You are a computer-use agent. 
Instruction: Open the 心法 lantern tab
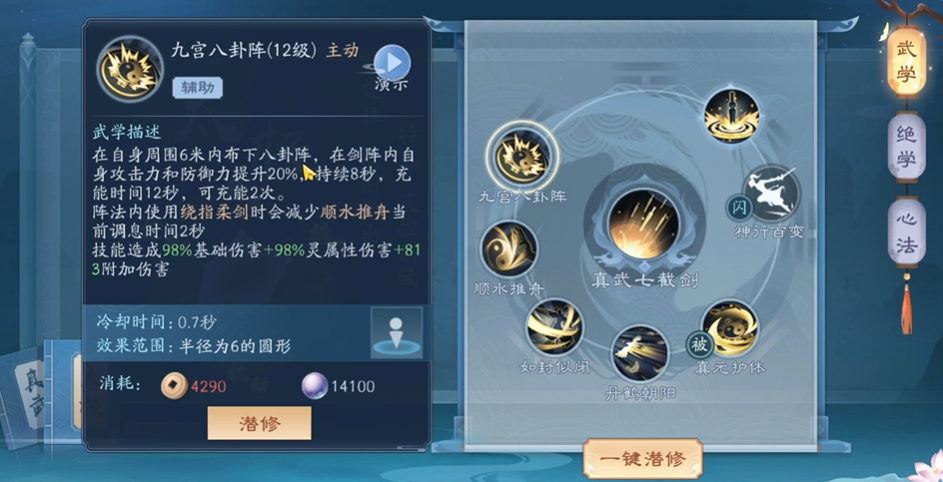tap(906, 232)
